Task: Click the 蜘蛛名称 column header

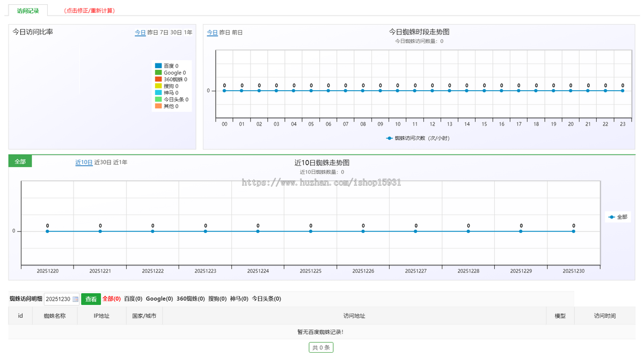Action: pyautogui.click(x=55, y=316)
